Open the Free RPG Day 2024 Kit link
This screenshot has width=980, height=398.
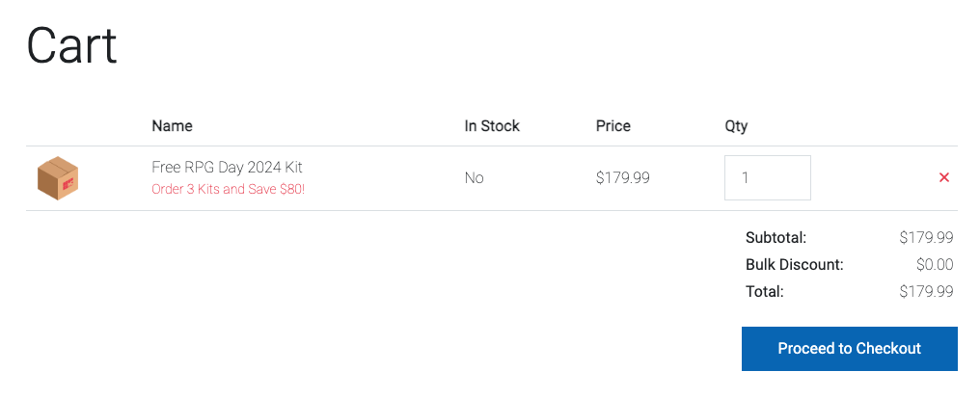(x=227, y=168)
